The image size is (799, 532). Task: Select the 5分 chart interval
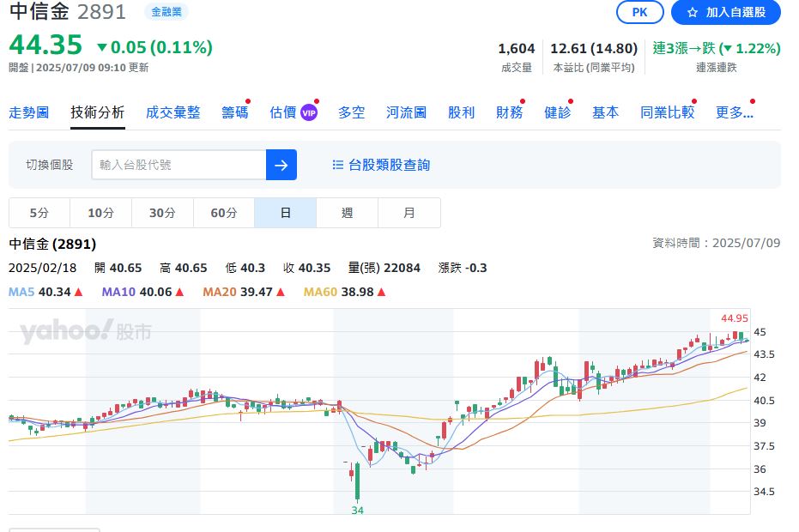click(39, 213)
